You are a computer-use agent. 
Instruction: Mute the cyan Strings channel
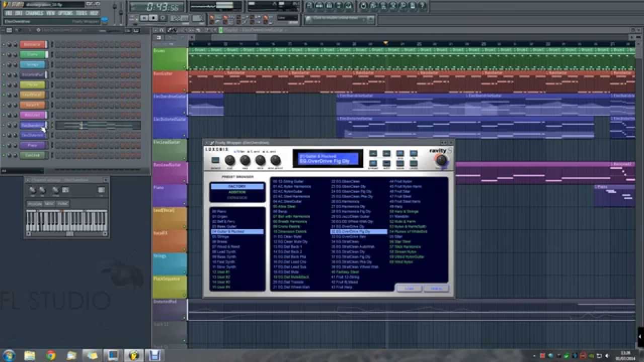click(x=4, y=65)
